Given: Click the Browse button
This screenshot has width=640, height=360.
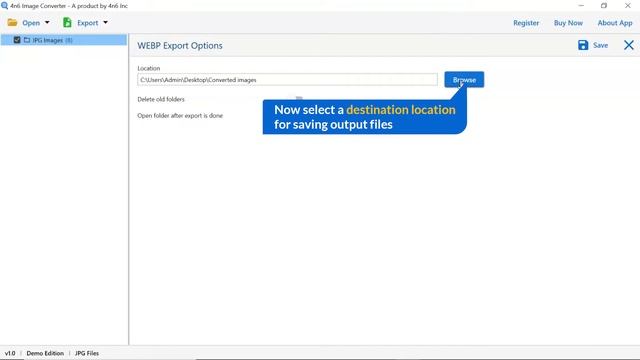Looking at the screenshot, I should pos(464,80).
